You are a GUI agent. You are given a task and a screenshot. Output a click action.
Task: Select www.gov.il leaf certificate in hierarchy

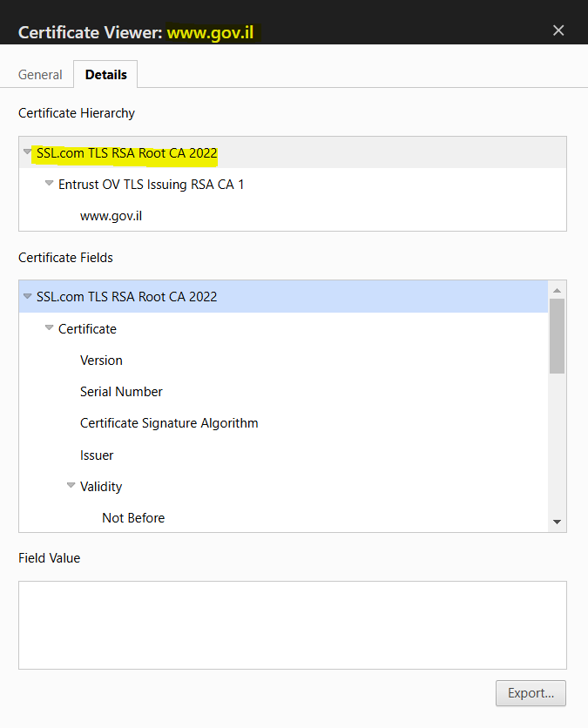(x=111, y=216)
